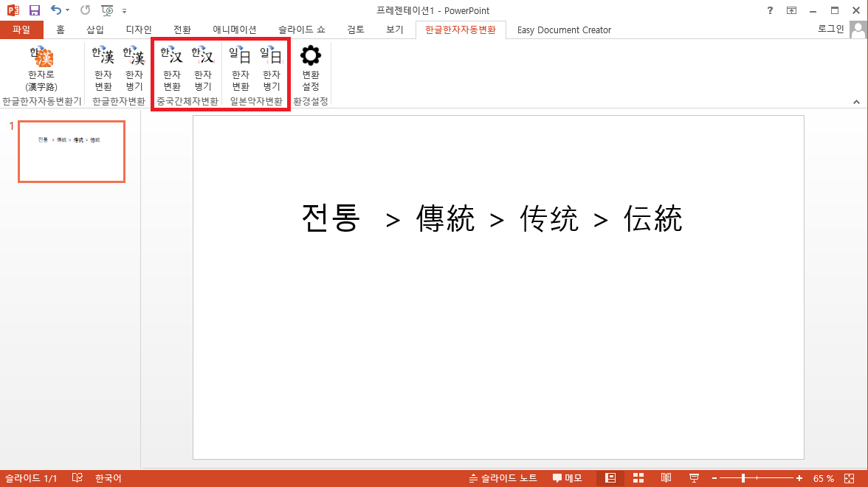Switch to reading view in status bar
The height and width of the screenshot is (487, 868).
pyautogui.click(x=666, y=478)
